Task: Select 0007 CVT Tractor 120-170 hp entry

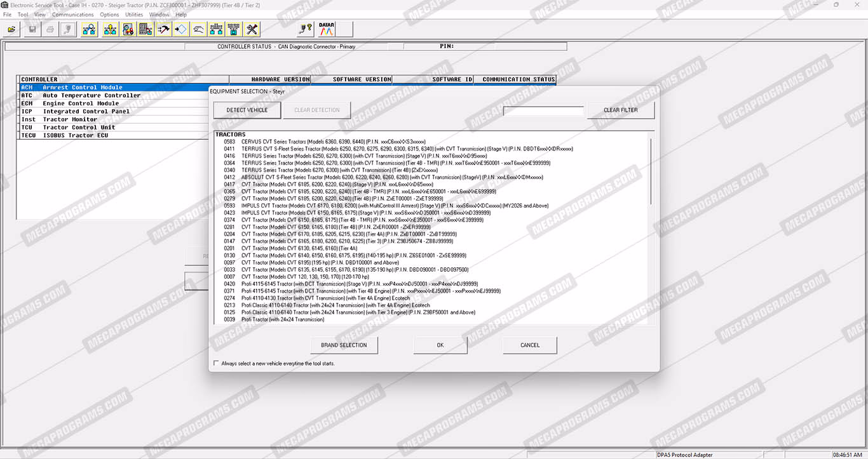Action: 296,277
